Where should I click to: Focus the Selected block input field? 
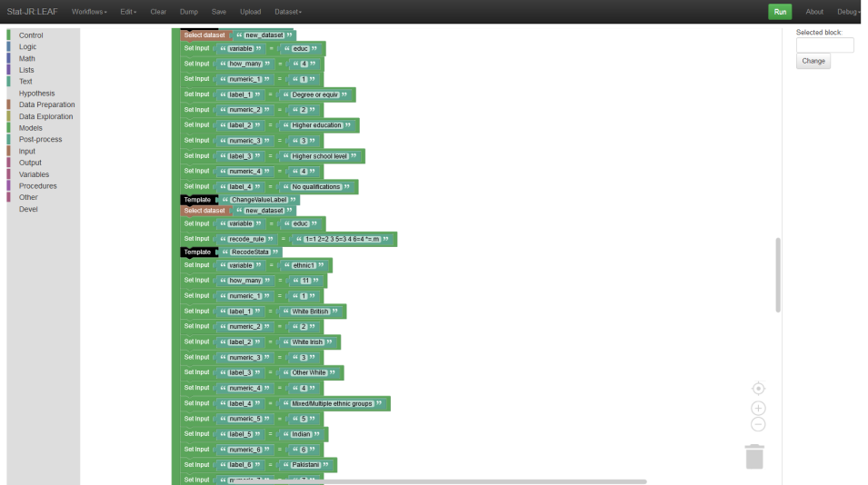[x=824, y=45]
